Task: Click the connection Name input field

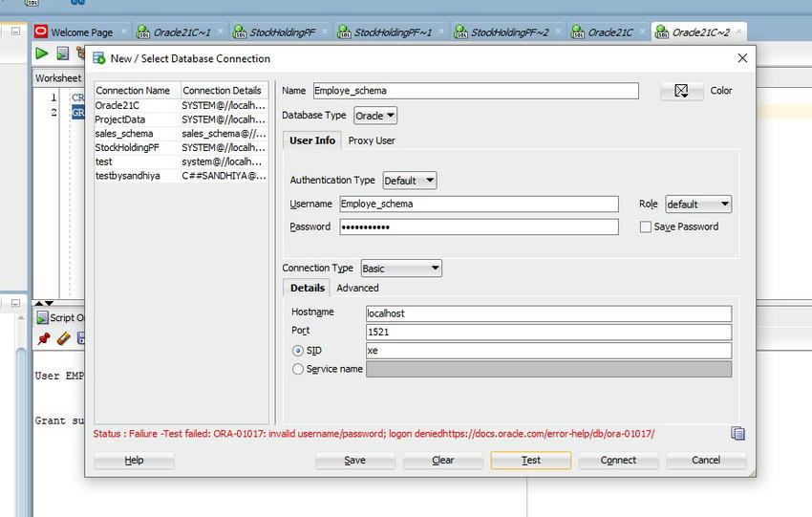Action: coord(476,91)
